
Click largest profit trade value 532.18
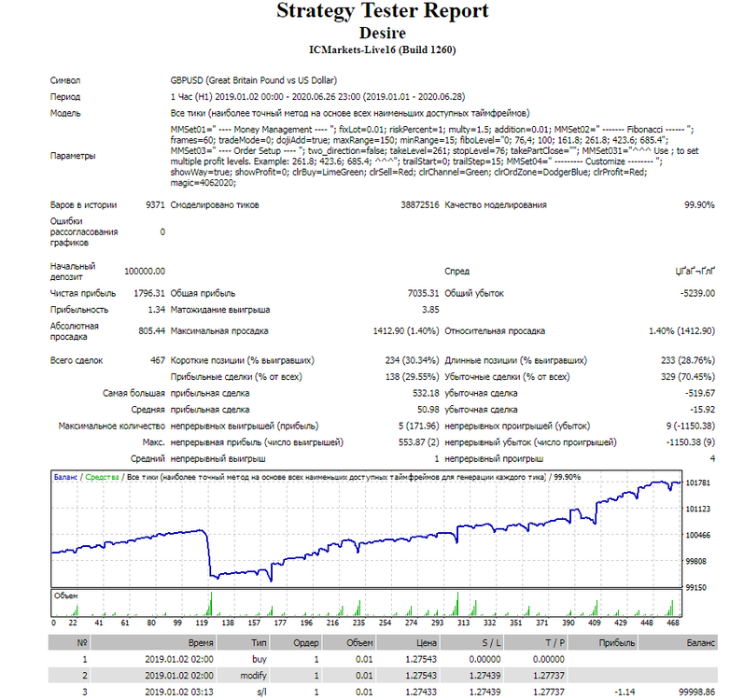(426, 393)
